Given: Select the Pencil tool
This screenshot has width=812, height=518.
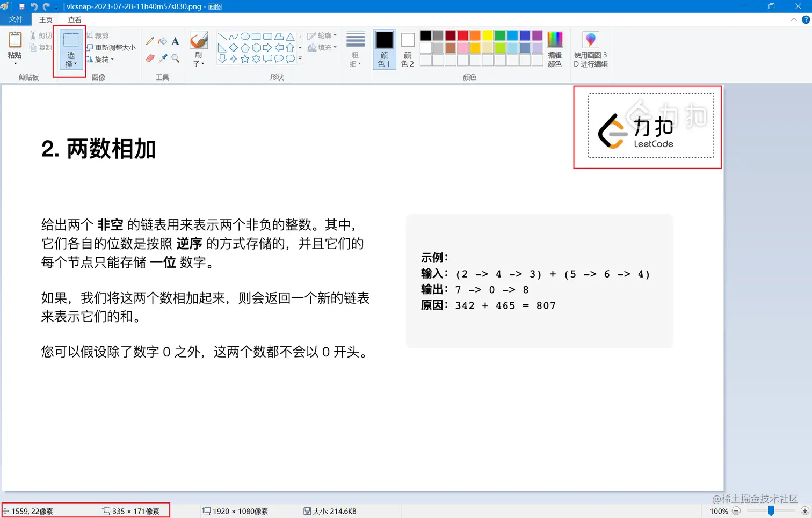Looking at the screenshot, I should (150, 41).
